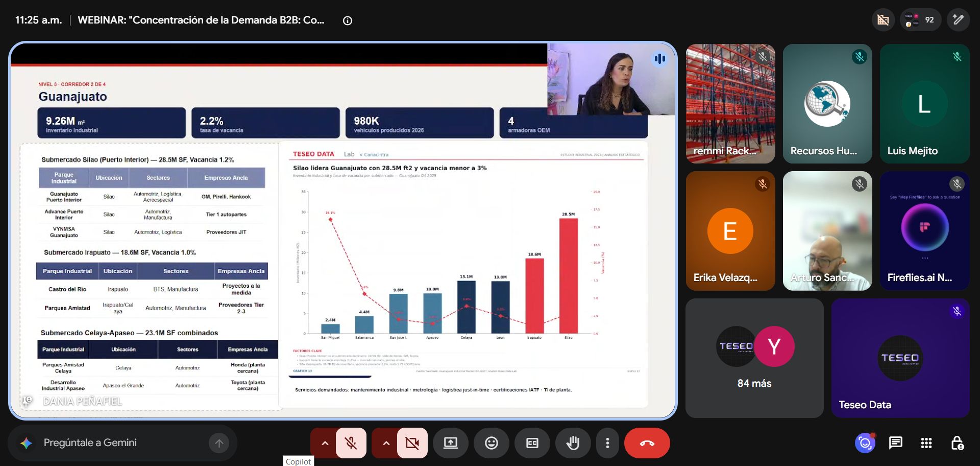Click the orange E avatar of Erika
The width and height of the screenshot is (980, 466).
[x=730, y=231]
